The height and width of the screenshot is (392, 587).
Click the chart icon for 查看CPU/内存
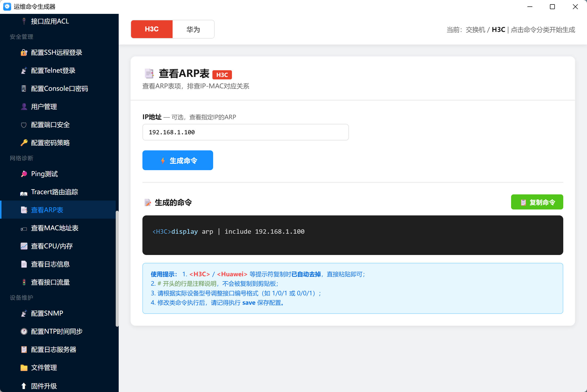click(x=24, y=246)
